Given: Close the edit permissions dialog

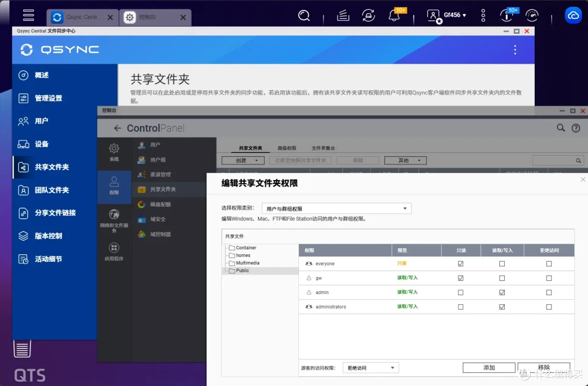Looking at the screenshot, I should pos(583,180).
